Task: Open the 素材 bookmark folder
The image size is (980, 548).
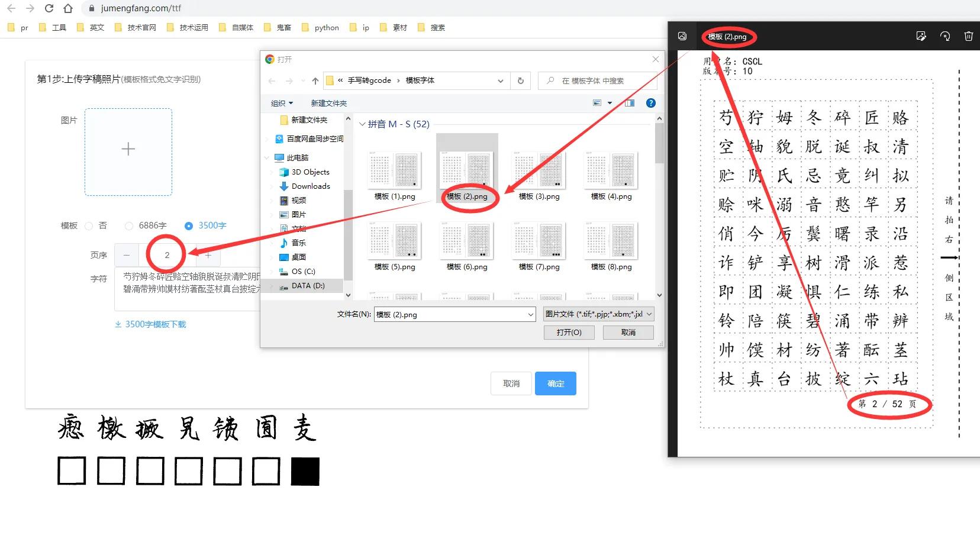Action: pyautogui.click(x=395, y=27)
